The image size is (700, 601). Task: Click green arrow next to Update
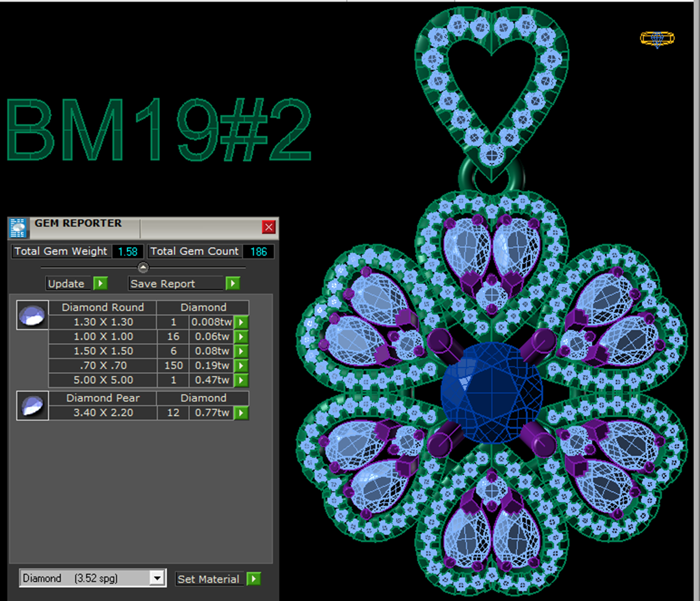[101, 283]
